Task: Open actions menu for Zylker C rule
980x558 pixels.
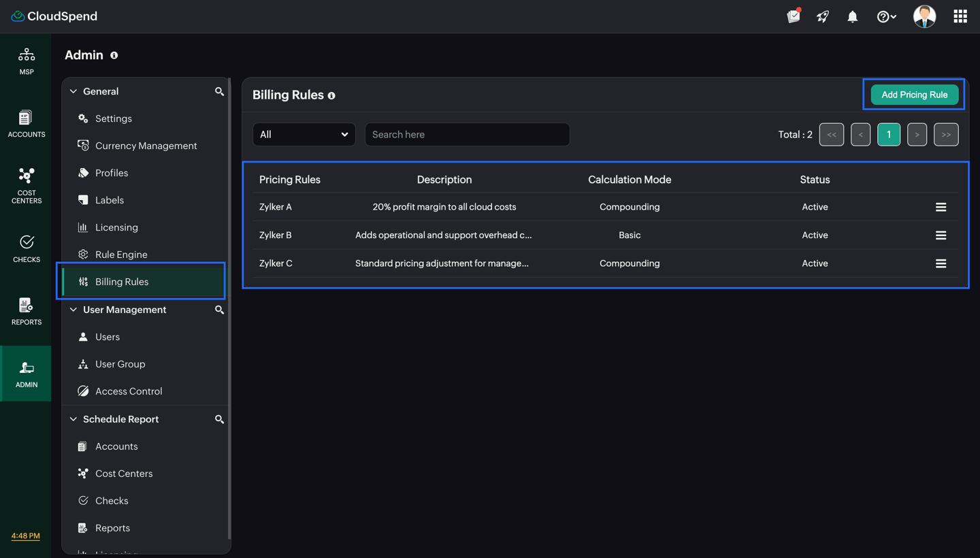Action: pos(941,263)
